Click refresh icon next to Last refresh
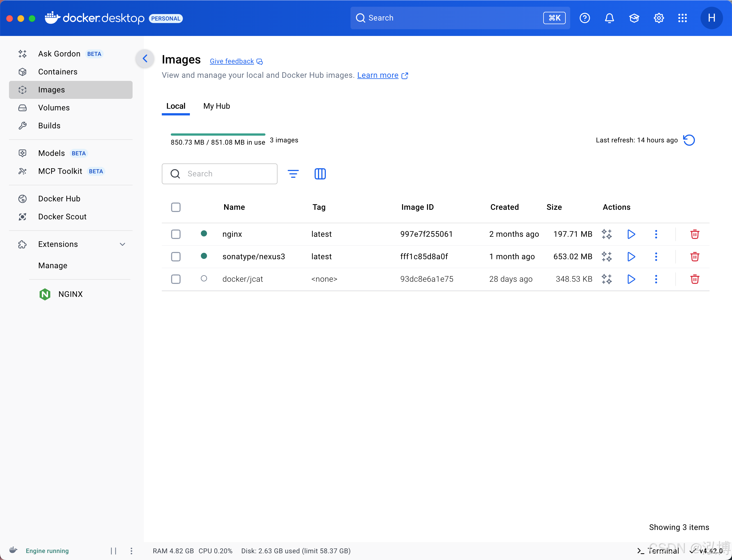Viewport: 732px width, 560px height. click(689, 140)
